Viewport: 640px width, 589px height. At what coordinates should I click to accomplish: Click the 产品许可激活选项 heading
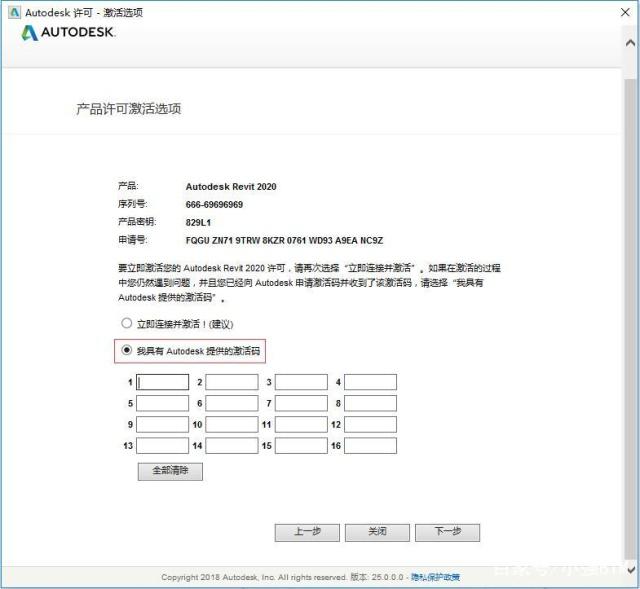pyautogui.click(x=129, y=109)
